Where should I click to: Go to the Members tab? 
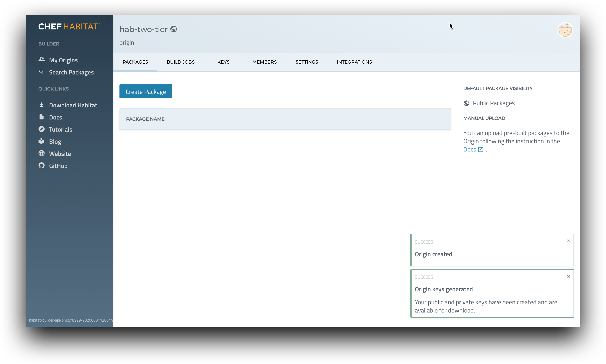point(264,62)
